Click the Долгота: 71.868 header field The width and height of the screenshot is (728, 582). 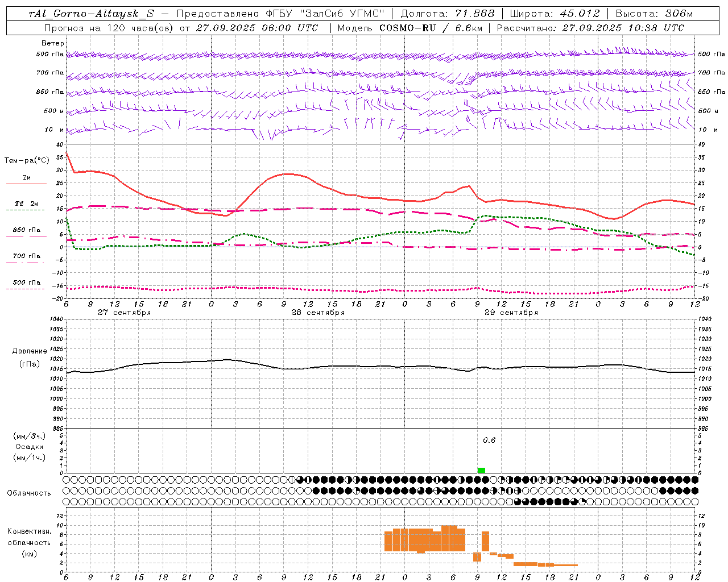[x=448, y=14]
